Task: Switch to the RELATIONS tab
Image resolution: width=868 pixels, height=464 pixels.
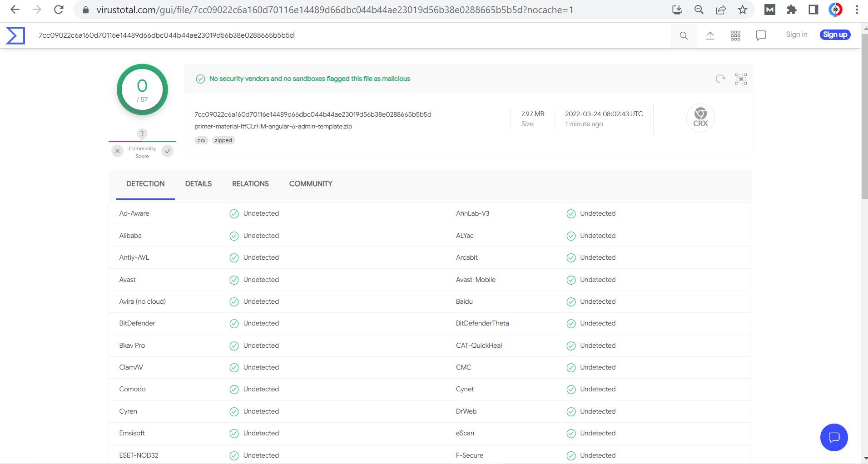Action: [250, 184]
